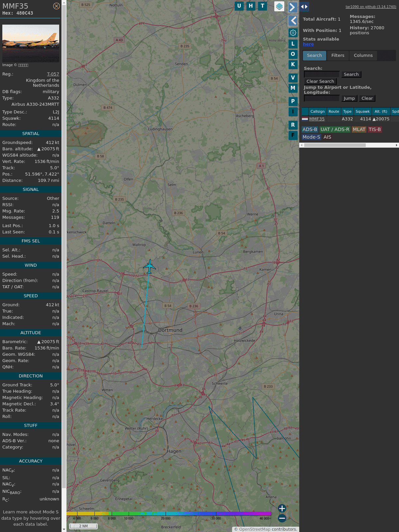Toggle sidebar width double-arrow button
This screenshot has width=399, height=532.
[x=304, y=7]
